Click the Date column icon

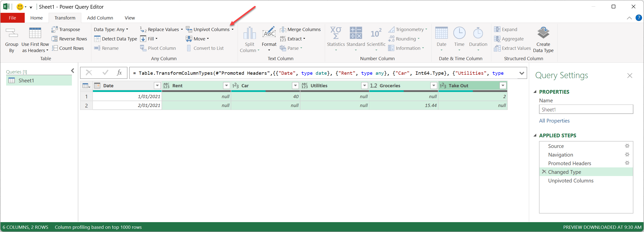point(441,33)
